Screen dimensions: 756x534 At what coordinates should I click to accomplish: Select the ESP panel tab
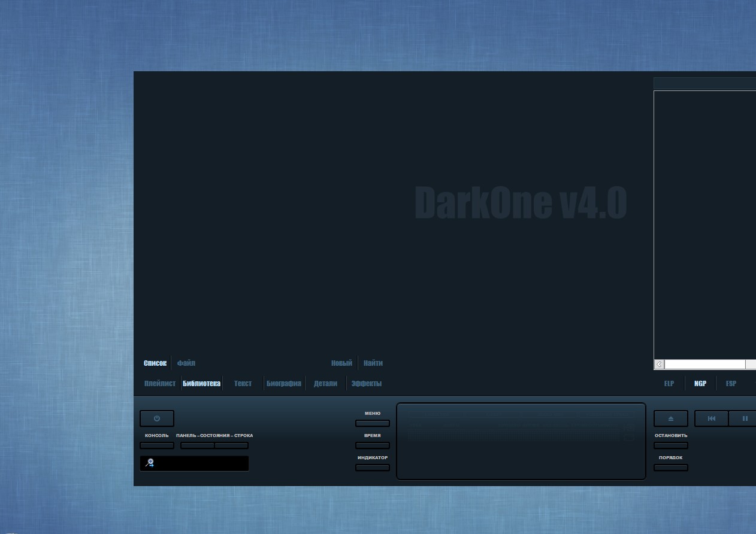tap(731, 383)
